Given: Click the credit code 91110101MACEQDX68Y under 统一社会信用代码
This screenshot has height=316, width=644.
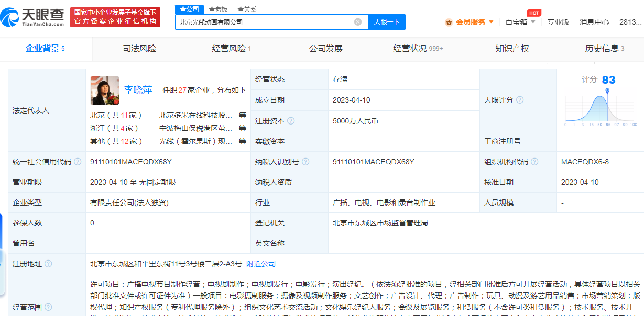Looking at the screenshot, I should point(131,162).
